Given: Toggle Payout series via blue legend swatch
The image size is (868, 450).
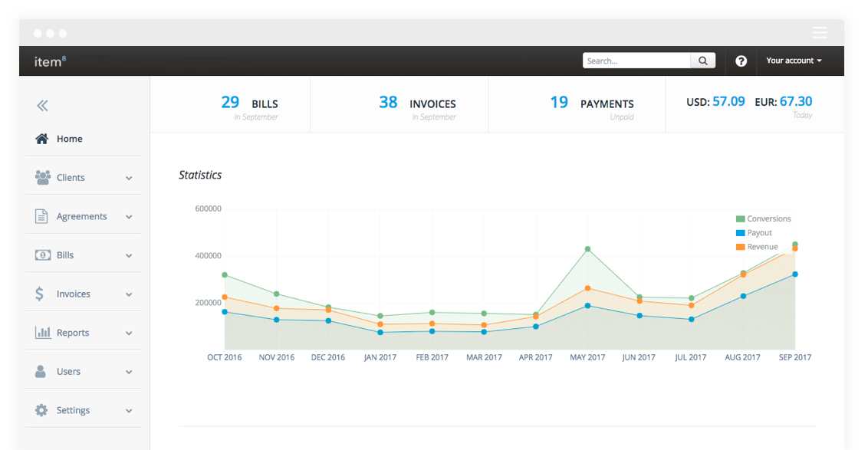Looking at the screenshot, I should 740,232.
